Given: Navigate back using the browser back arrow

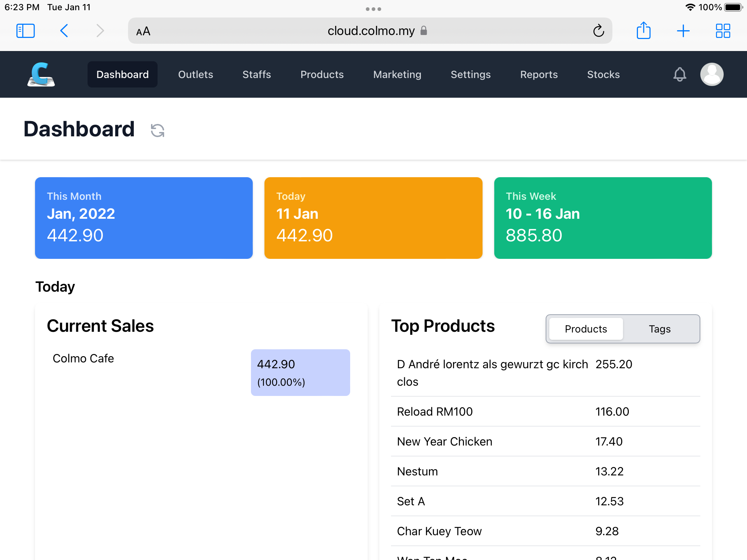Looking at the screenshot, I should [64, 31].
